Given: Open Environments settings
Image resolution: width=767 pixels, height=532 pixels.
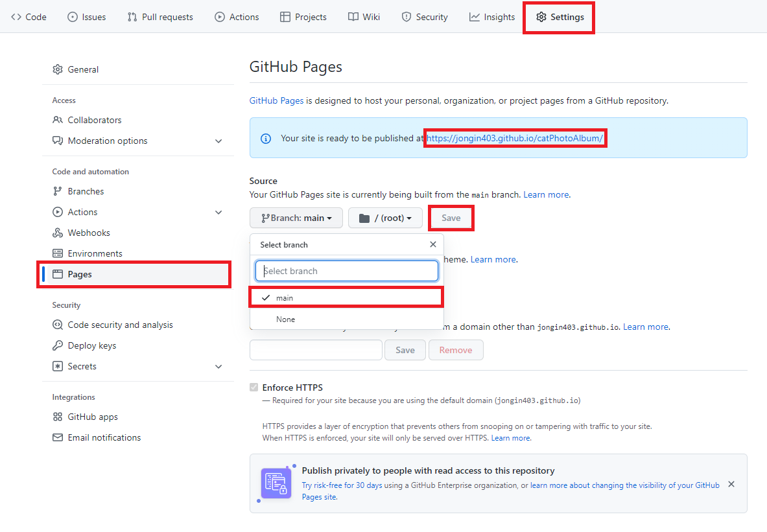Looking at the screenshot, I should [x=95, y=253].
